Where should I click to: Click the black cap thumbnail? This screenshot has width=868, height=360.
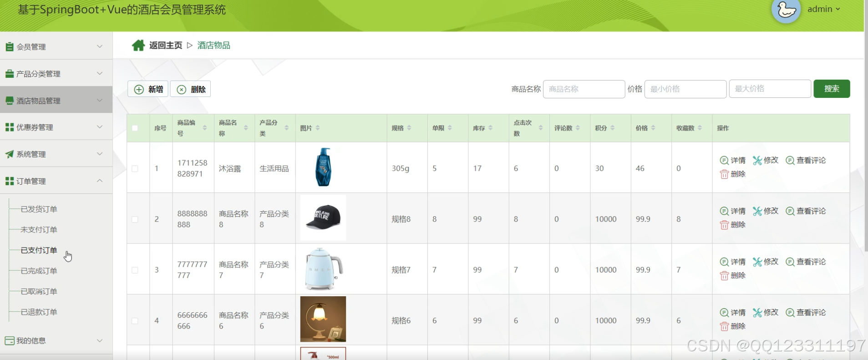coord(323,218)
